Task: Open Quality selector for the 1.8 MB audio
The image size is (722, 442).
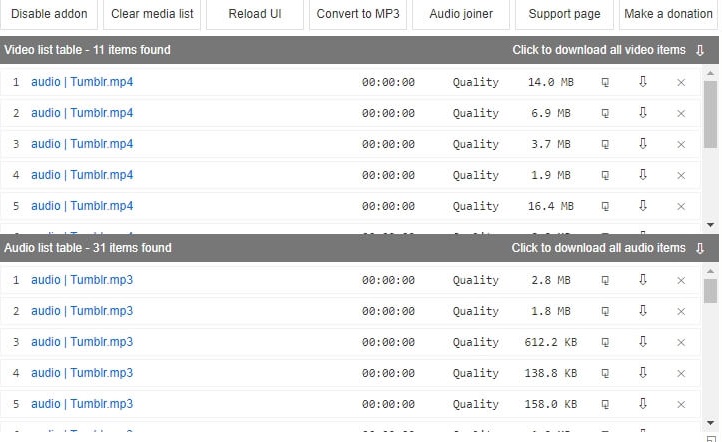Action: pos(475,311)
